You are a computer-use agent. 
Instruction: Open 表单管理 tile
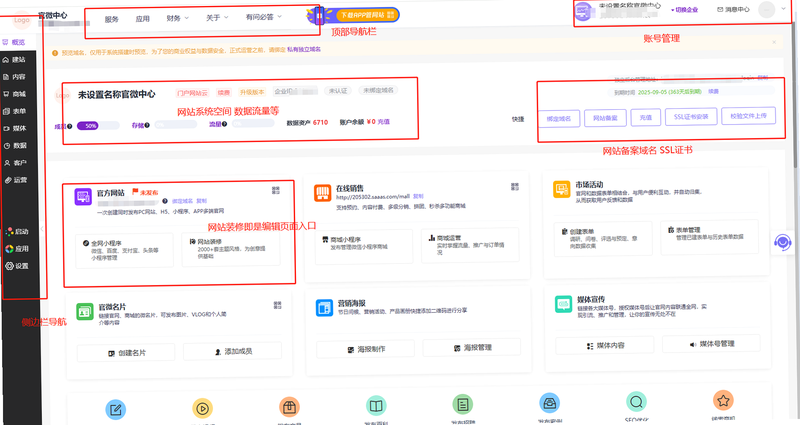710,236
